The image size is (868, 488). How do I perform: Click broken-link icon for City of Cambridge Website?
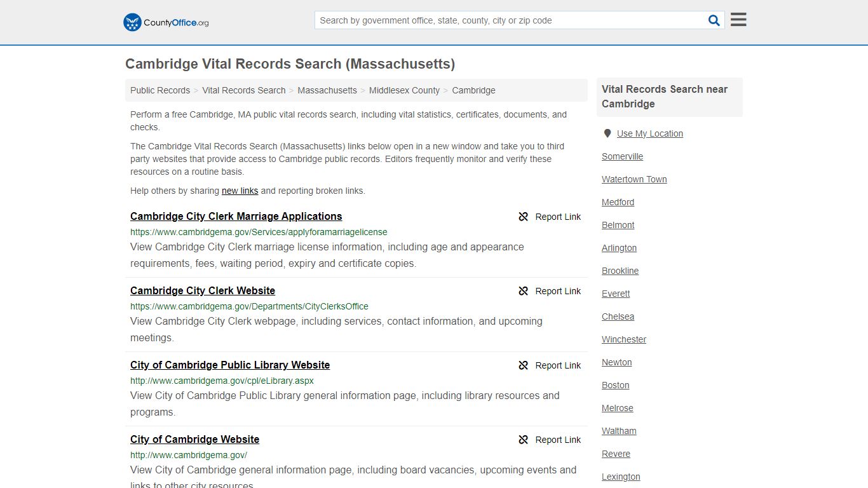coord(524,440)
